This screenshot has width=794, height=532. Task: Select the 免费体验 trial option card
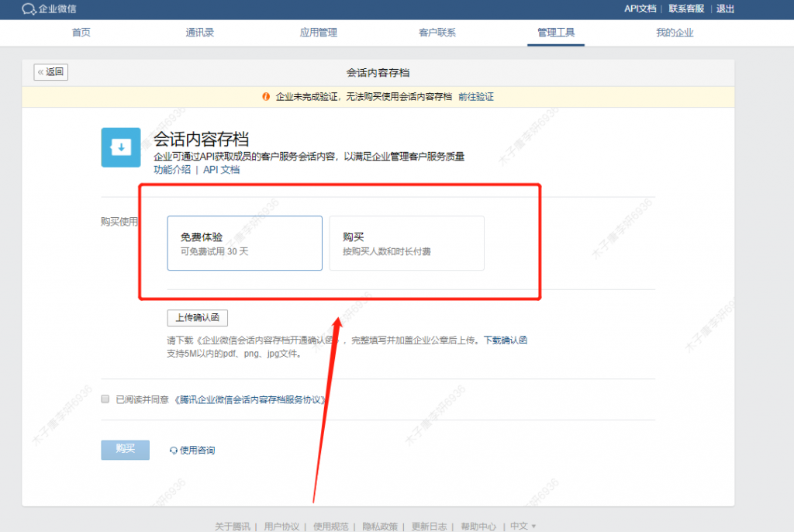tap(244, 243)
